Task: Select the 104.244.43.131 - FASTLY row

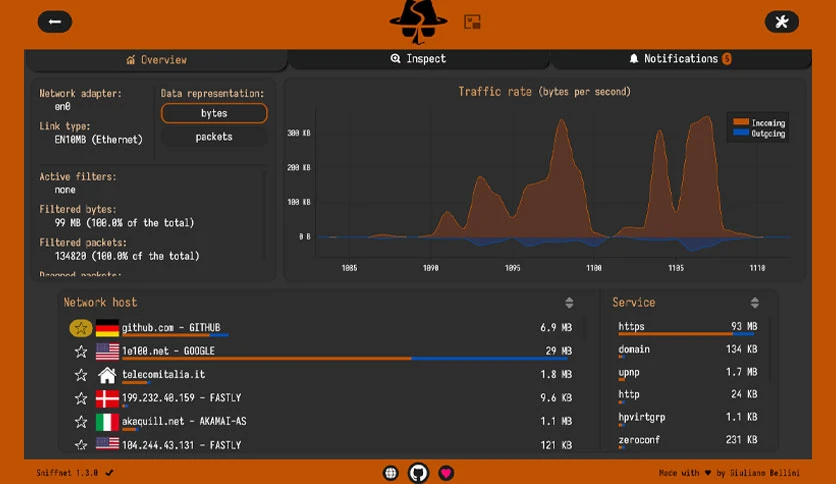Action: pos(321,445)
